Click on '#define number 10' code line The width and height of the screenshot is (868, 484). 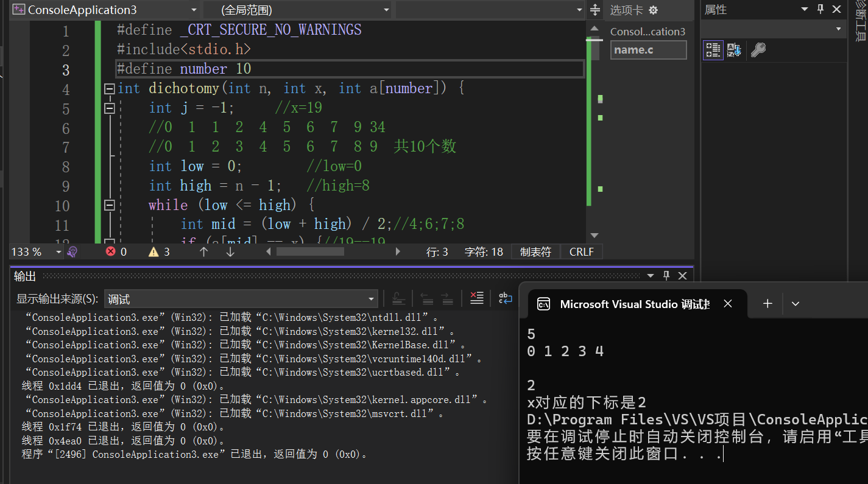click(184, 69)
